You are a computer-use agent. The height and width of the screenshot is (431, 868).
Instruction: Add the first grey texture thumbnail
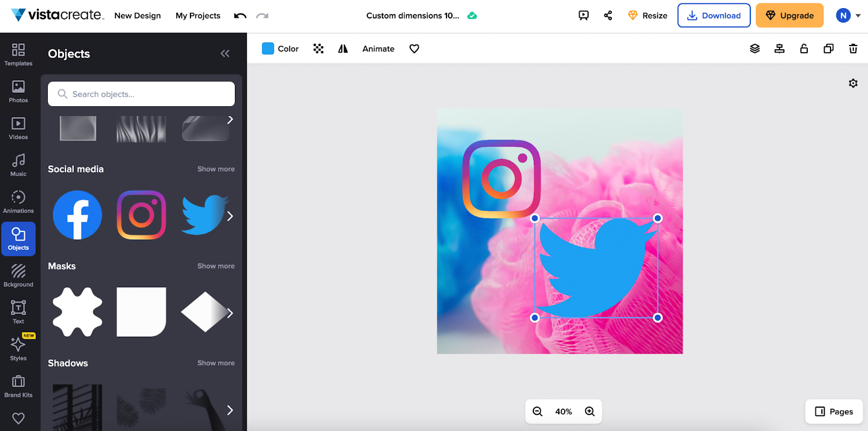(78, 128)
